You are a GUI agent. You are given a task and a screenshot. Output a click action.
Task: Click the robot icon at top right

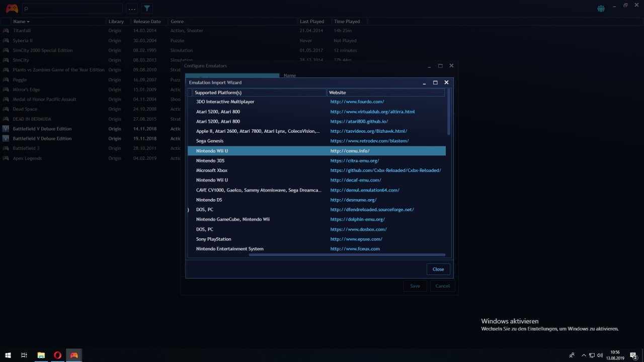point(601,9)
